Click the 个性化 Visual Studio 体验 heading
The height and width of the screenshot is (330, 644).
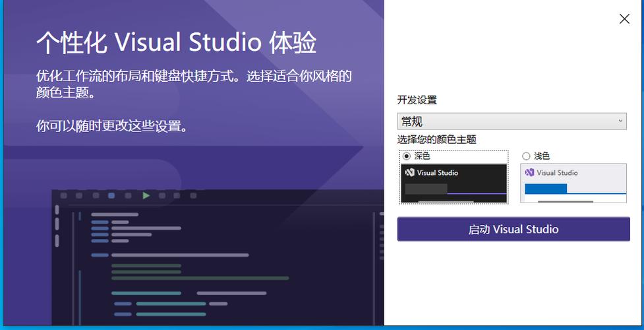[x=177, y=42]
